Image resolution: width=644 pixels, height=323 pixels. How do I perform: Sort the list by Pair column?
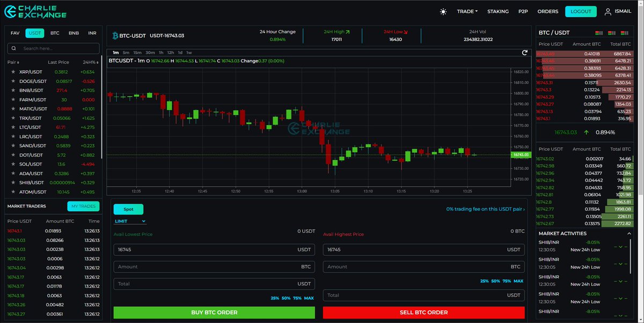[12, 62]
